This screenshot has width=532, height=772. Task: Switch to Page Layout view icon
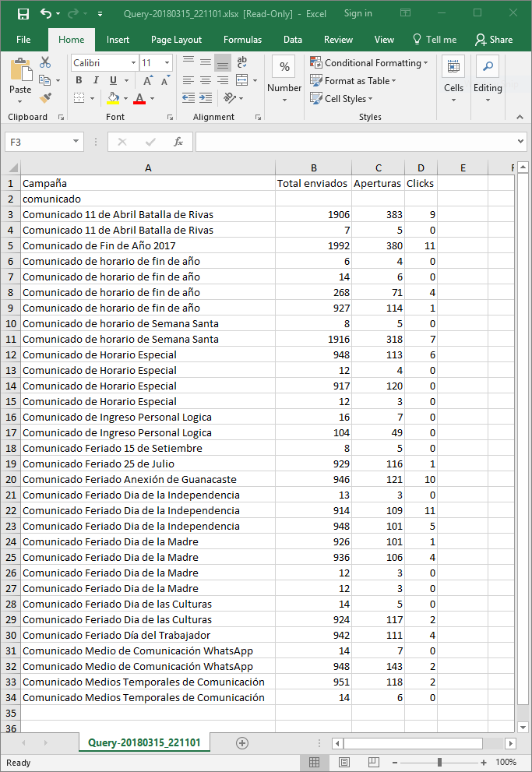[344, 762]
